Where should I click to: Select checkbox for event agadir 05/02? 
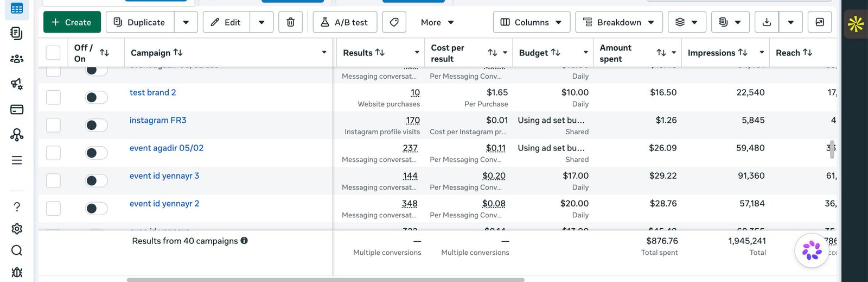coord(53,153)
